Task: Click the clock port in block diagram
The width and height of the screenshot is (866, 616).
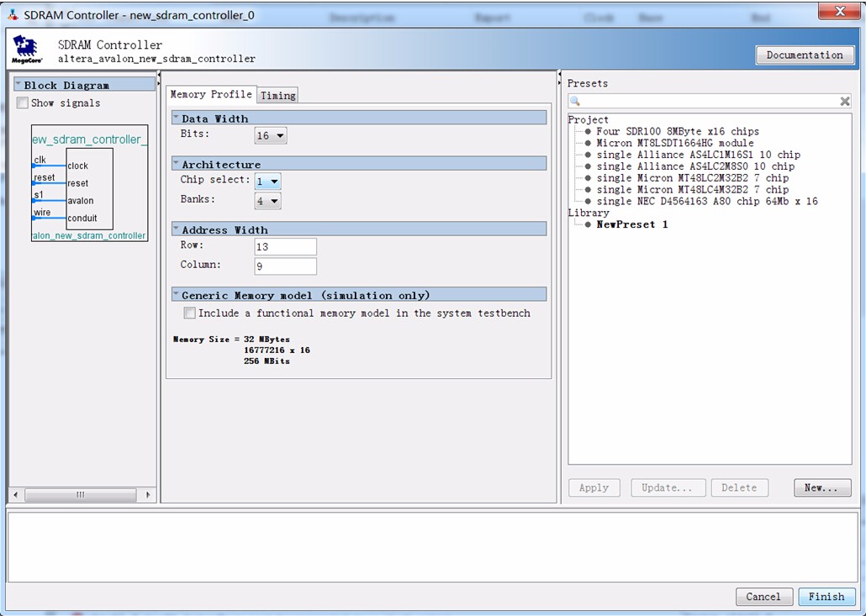Action: [x=78, y=166]
